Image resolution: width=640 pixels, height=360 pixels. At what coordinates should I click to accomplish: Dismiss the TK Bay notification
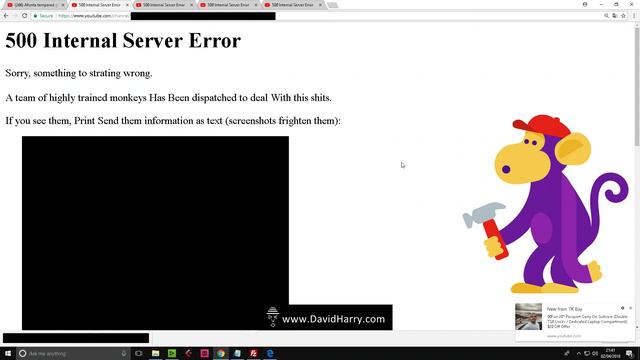(x=631, y=308)
